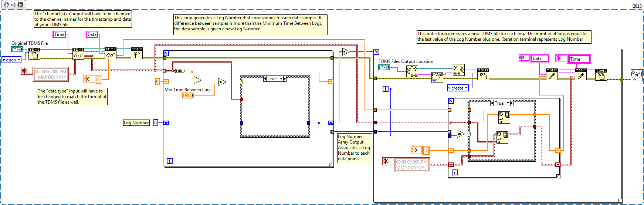Viewport: 644px width, 205px height.
Task: Click the blue left shift register of the first loop
Action: pos(166,123)
